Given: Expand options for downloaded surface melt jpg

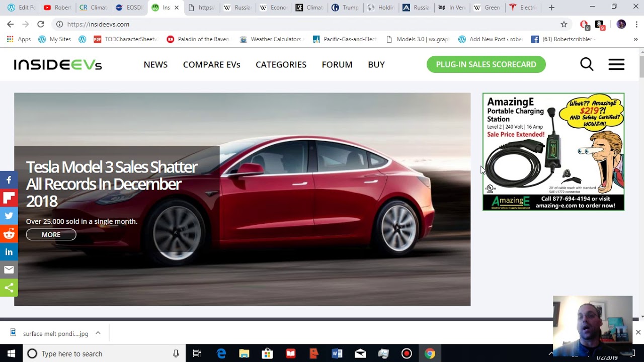Looking at the screenshot, I should [x=98, y=333].
